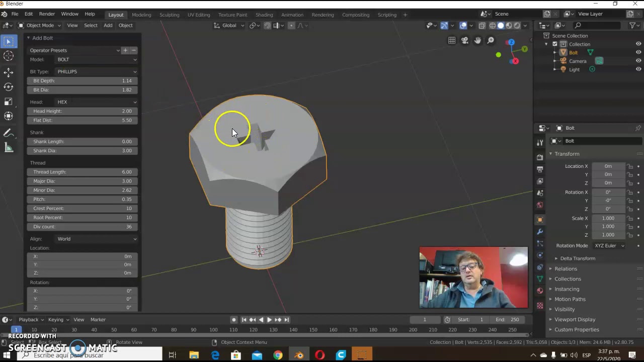Viewport: 644px width, 362px height.
Task: Click the outliner search field
Action: [598, 26]
